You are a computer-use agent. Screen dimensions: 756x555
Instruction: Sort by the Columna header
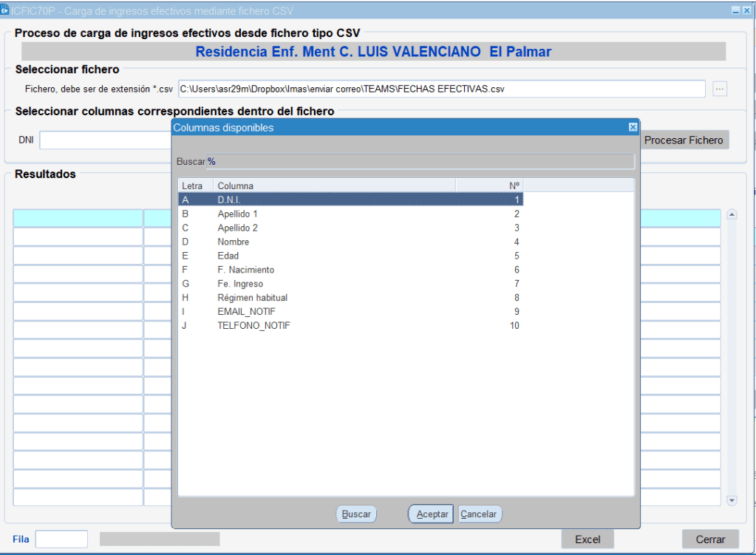pyautogui.click(x=334, y=185)
